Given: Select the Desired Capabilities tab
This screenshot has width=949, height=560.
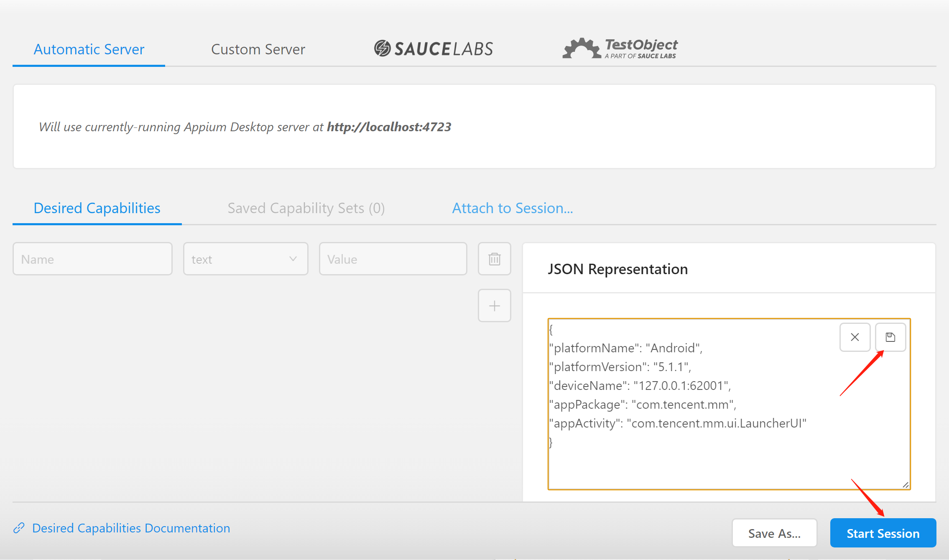Looking at the screenshot, I should coord(97,208).
